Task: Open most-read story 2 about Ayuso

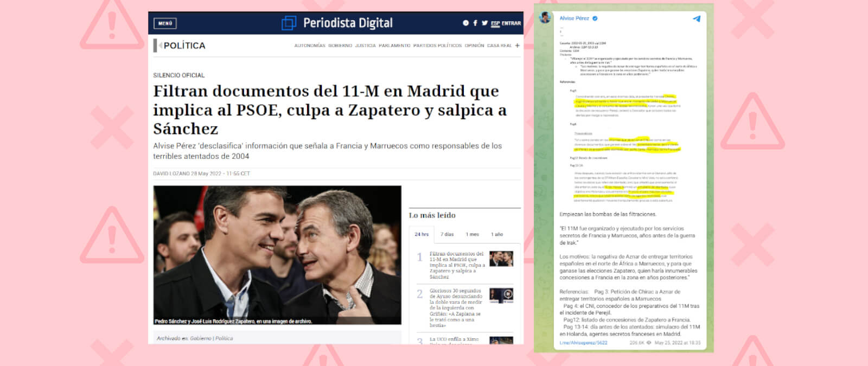Action: click(x=456, y=308)
